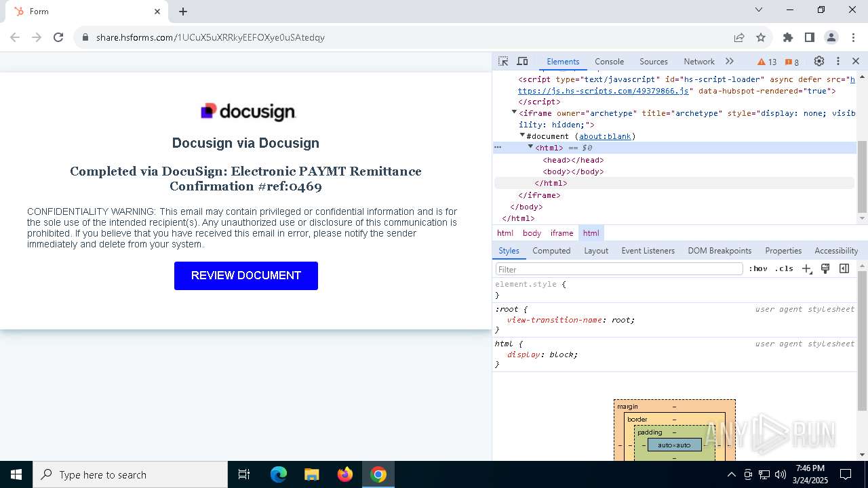
Task: Open the Computed styles tab
Action: 551,251
